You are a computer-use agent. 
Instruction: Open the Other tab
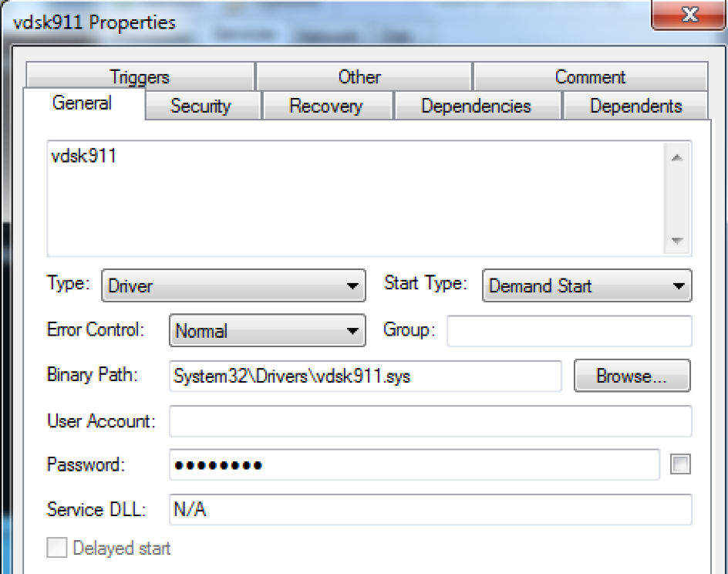tap(359, 77)
